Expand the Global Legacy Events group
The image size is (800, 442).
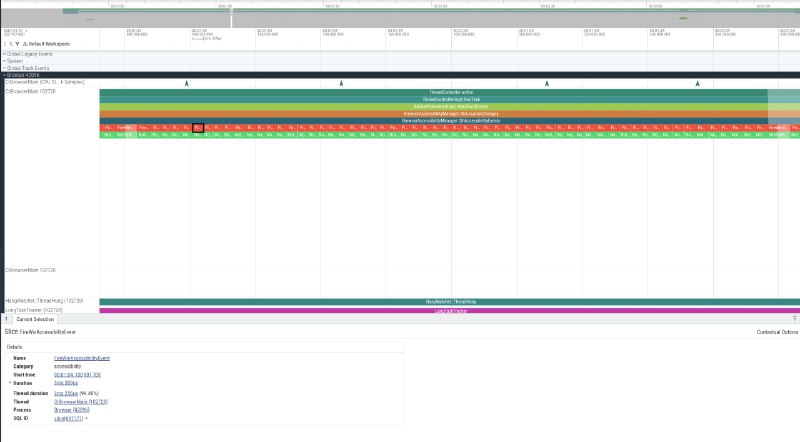[4, 53]
